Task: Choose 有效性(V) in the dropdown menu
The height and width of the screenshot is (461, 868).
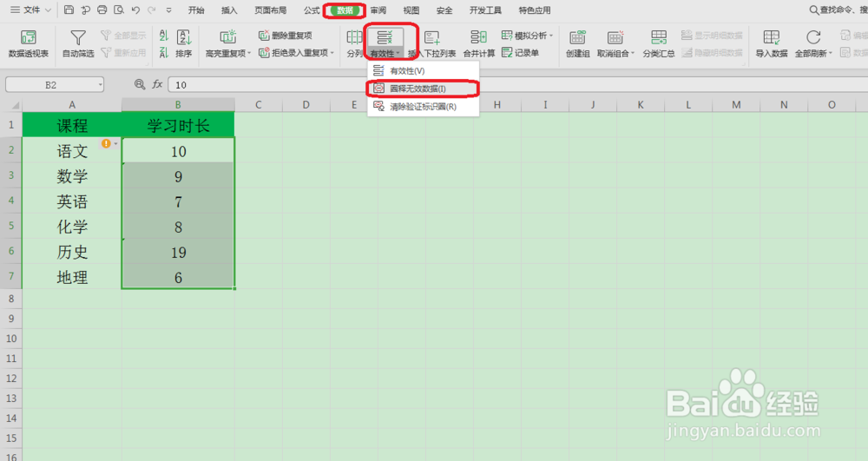Action: point(423,71)
